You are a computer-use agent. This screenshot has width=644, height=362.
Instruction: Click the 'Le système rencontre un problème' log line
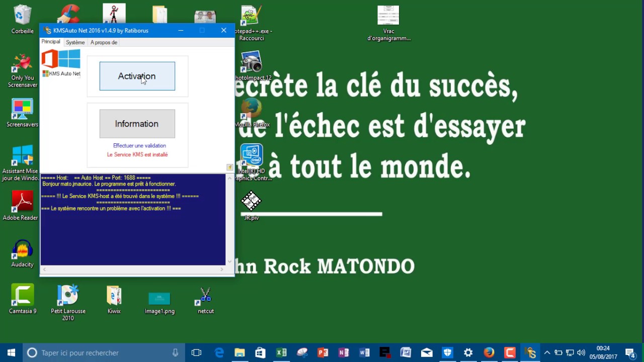(111, 208)
